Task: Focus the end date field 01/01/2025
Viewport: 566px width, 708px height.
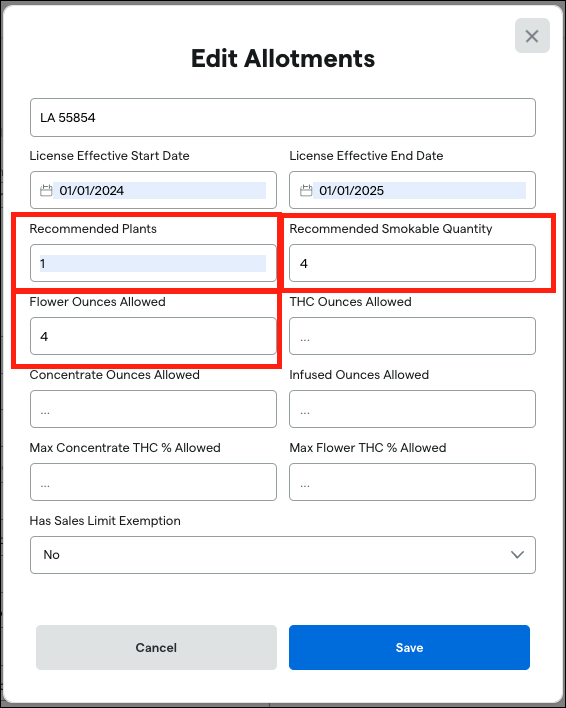Action: (x=413, y=190)
